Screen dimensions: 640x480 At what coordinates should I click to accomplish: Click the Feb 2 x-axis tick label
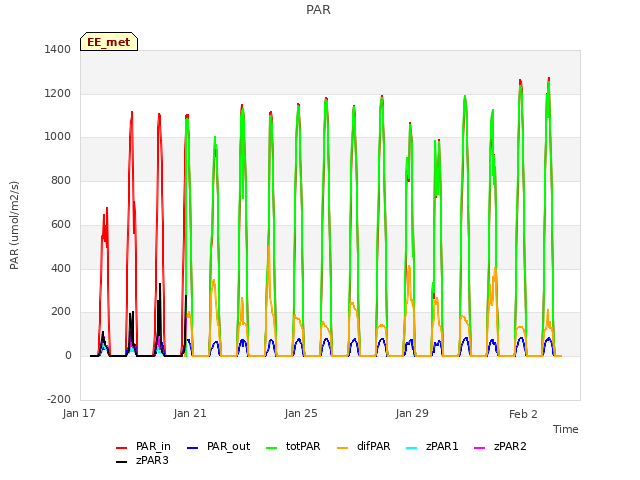523,414
